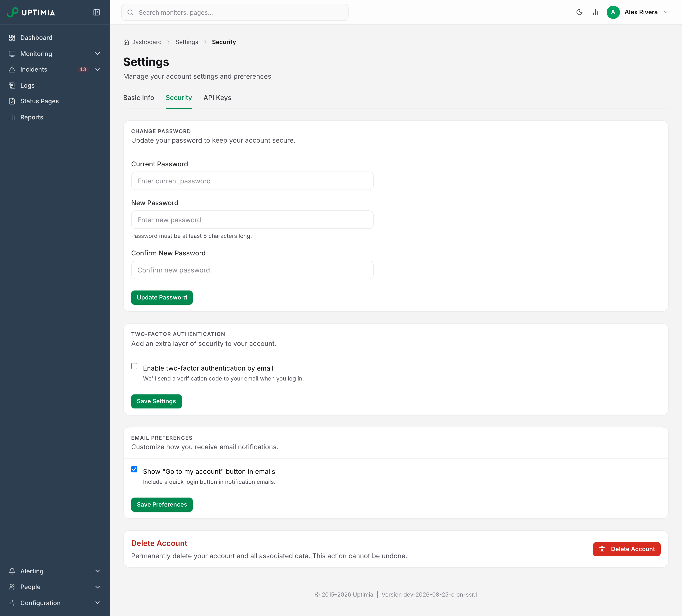Screen dimensions: 682x616
Task: Click the Status Pages file icon
Action: [12, 101]
